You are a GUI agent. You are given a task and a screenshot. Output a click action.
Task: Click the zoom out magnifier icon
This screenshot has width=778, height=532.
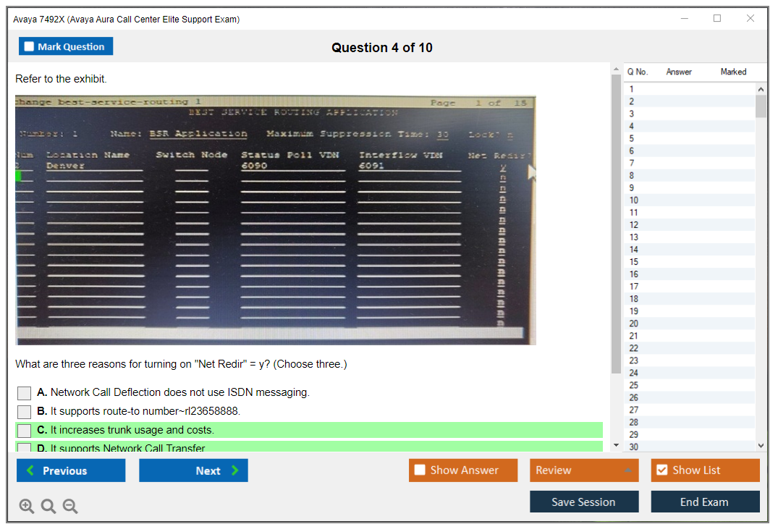pyautogui.click(x=70, y=507)
